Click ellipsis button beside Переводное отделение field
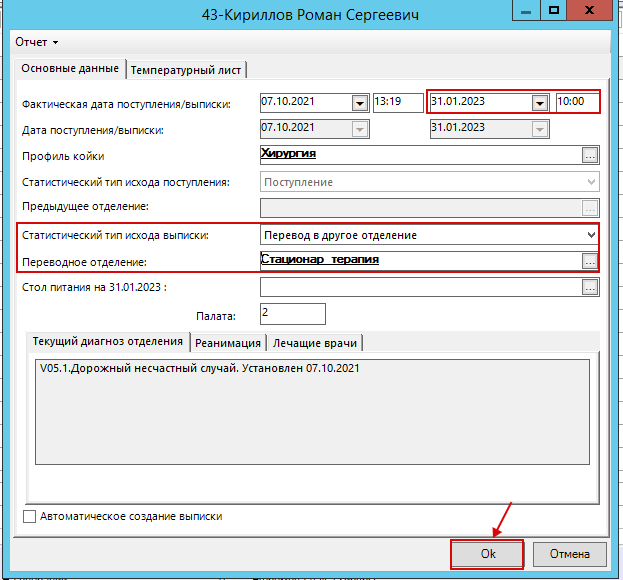This screenshot has width=623, height=580. [x=590, y=261]
